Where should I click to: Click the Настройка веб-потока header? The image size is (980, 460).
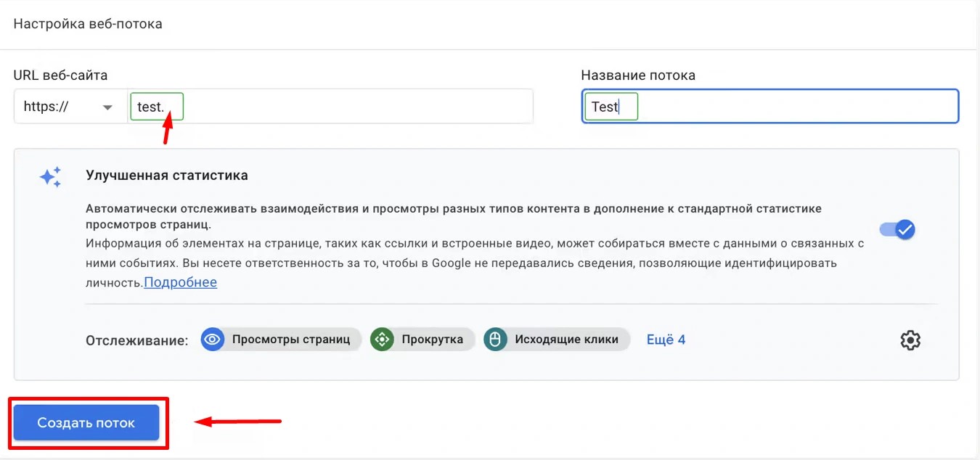(x=88, y=24)
